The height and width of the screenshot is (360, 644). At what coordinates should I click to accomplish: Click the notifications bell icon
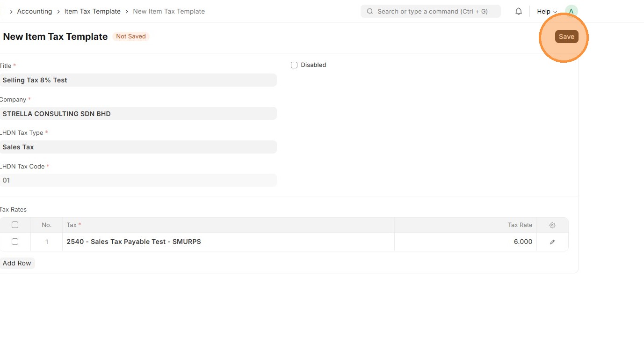coord(519,11)
